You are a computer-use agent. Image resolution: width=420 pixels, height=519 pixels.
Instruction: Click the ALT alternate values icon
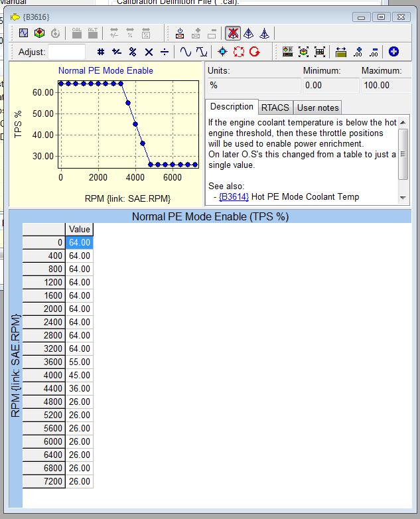pos(93,33)
